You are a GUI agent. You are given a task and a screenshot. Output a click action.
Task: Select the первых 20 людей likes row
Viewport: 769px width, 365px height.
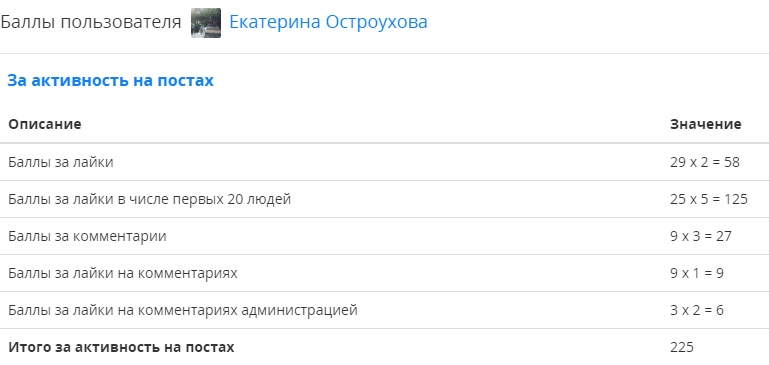point(384,199)
